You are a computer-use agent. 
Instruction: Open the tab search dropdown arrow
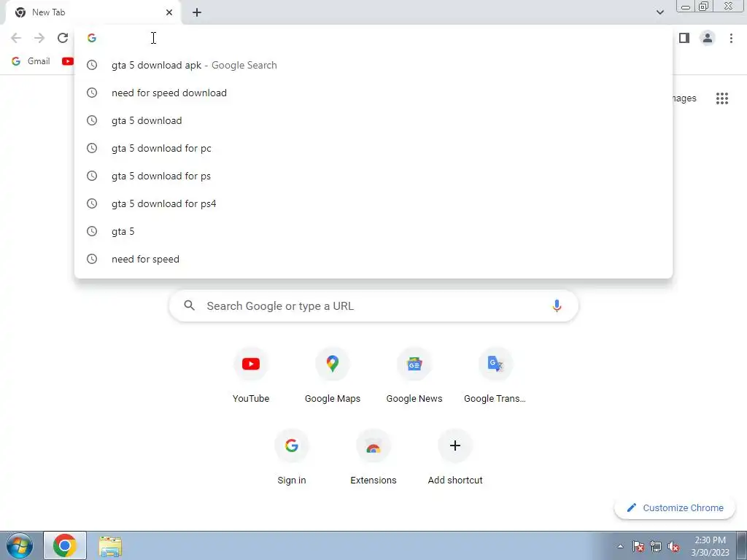659,12
